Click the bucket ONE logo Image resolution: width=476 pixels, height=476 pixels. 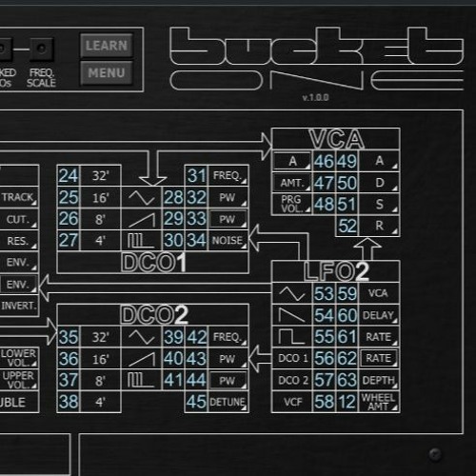pyautogui.click(x=317, y=59)
